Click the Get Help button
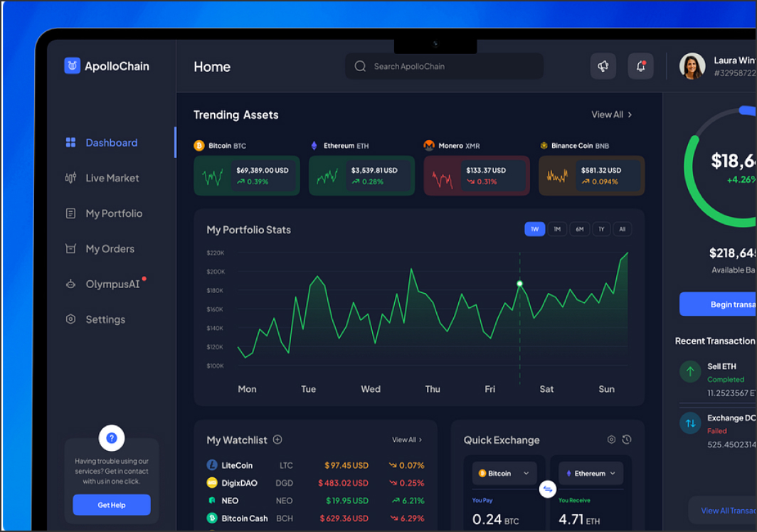The image size is (757, 532). [x=112, y=505]
